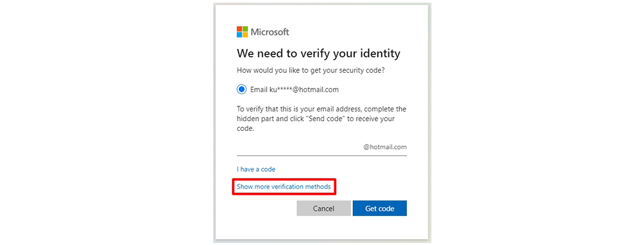This screenshot has height=245, width=644.
Task: Click the Microsoft wordmark text
Action: [x=270, y=32]
